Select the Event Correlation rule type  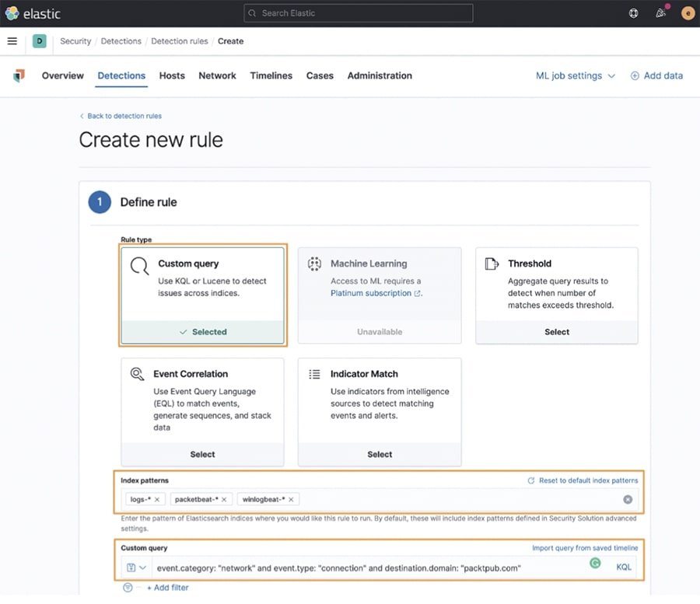click(202, 454)
